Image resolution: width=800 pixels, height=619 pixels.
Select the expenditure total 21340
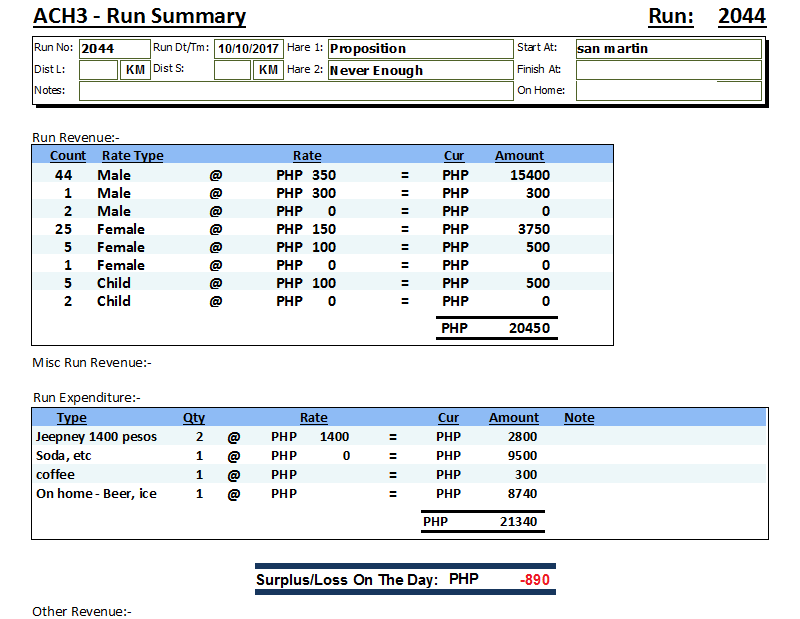tap(518, 521)
